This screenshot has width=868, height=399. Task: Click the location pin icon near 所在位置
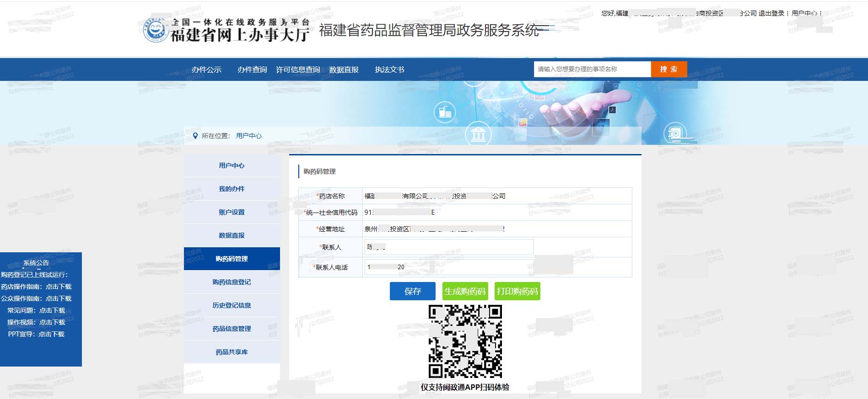click(x=195, y=136)
